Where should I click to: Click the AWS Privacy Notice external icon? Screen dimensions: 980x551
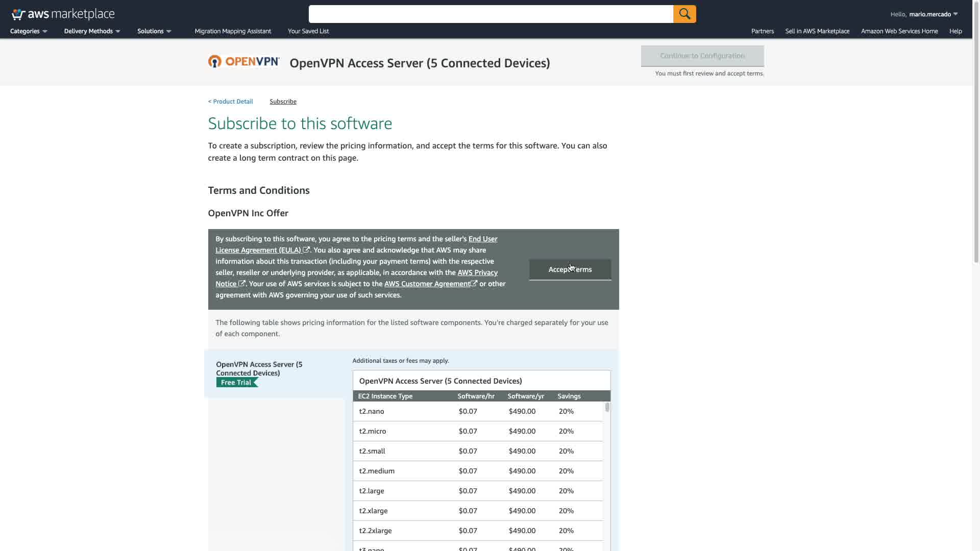pyautogui.click(x=242, y=284)
